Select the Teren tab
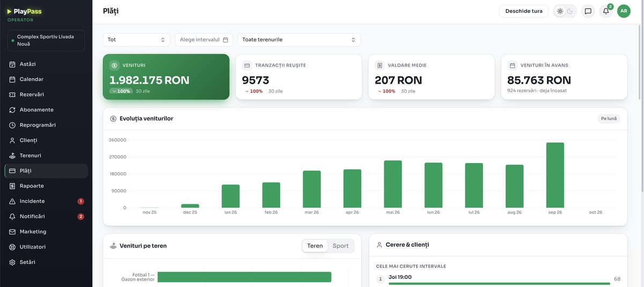644x287 pixels. coord(315,246)
